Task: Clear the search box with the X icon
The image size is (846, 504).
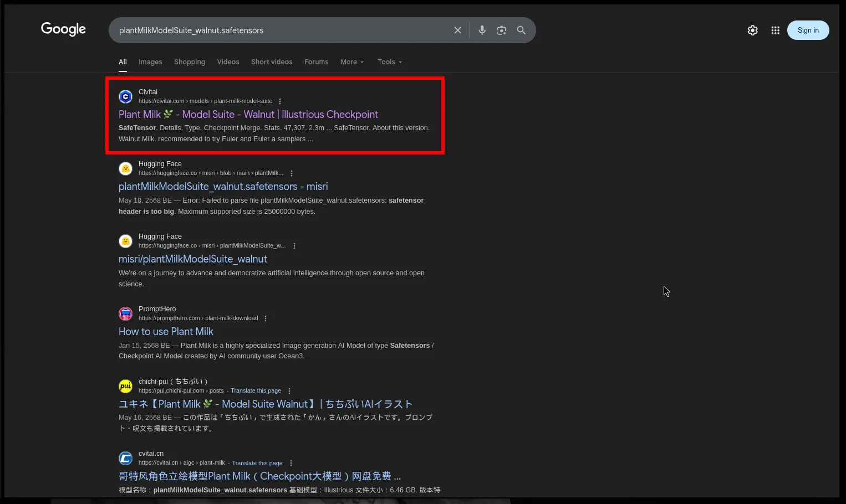Action: [x=457, y=30]
